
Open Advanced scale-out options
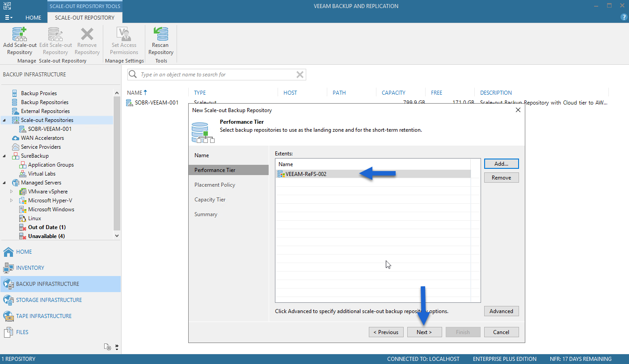coord(501,311)
